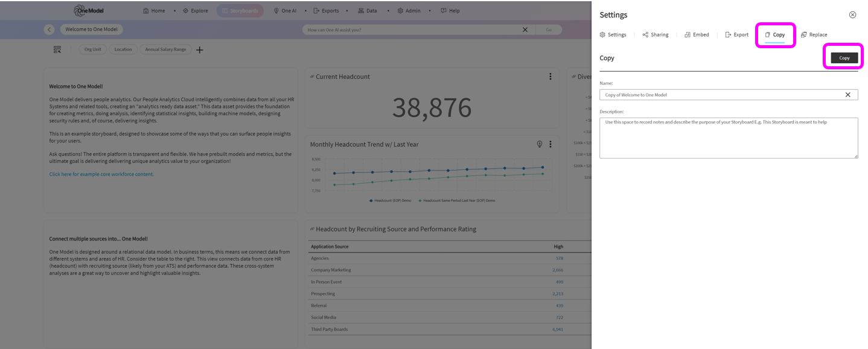Click into the Description text area
Image resolution: width=868 pixels, height=349 pixels.
[x=729, y=138]
